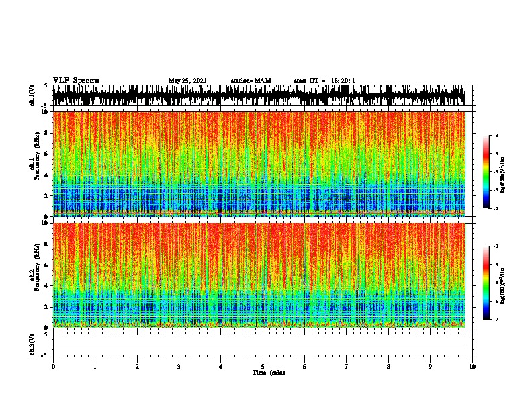The width and height of the screenshot is (532, 411).
Task: Click the "-3" label atop ch.2 colorbar
Action: 496,246
